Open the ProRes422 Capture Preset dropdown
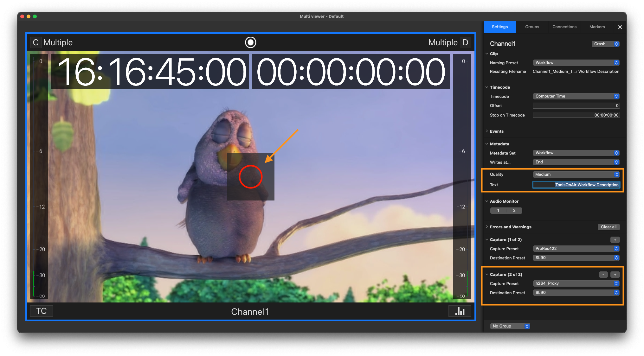 coord(576,249)
